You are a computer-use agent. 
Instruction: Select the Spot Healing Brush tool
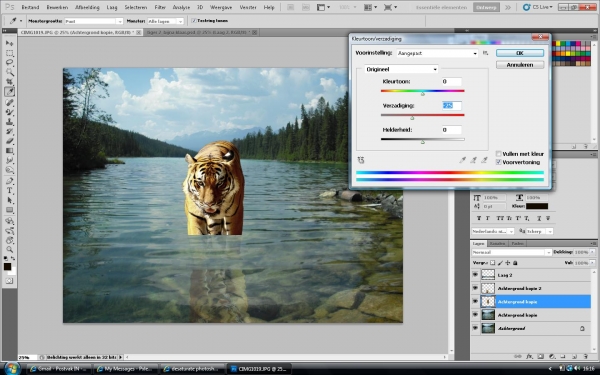tap(9, 102)
